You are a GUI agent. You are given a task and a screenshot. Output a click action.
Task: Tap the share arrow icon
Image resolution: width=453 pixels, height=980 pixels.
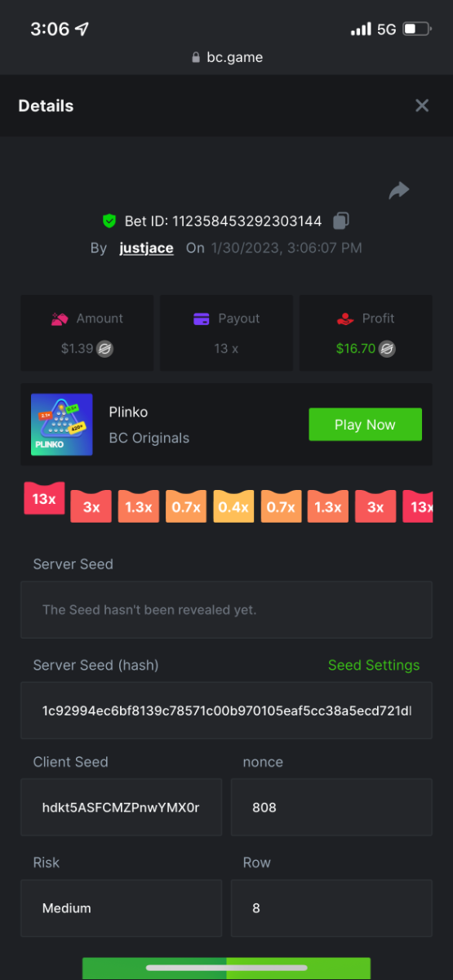pos(398,190)
